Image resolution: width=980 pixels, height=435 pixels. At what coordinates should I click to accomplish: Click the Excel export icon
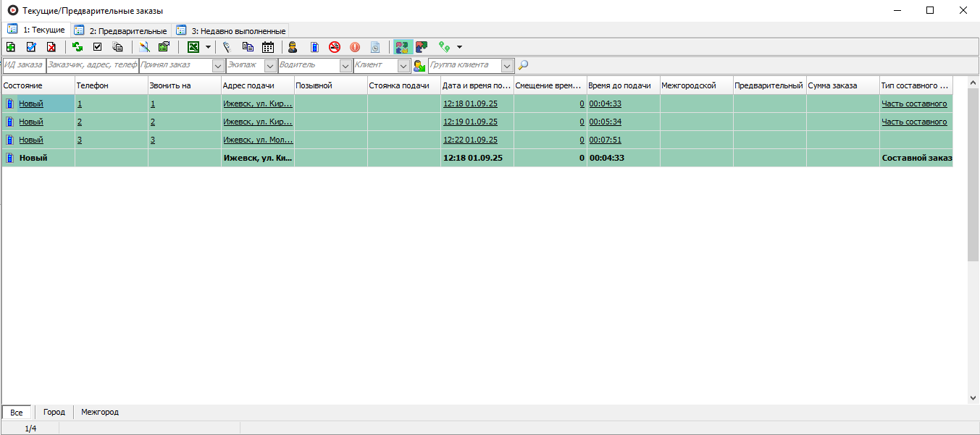click(x=193, y=47)
